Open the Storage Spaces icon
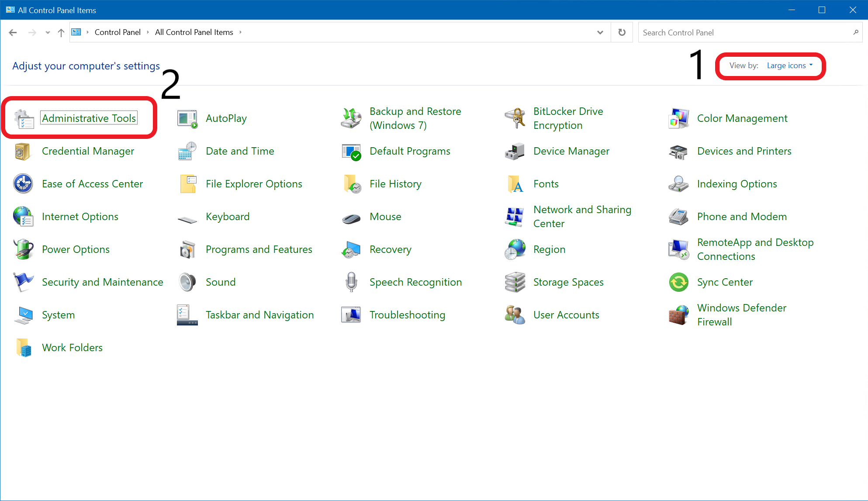 click(515, 283)
